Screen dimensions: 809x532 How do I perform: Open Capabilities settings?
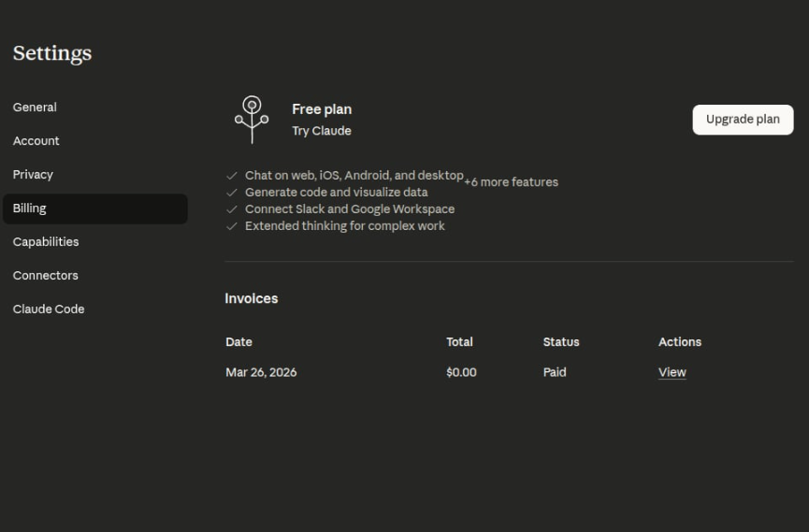(x=95, y=242)
